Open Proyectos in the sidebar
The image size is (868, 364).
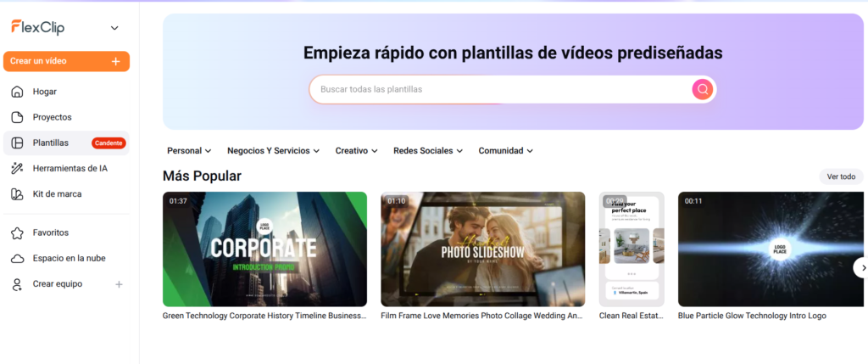pyautogui.click(x=66, y=117)
